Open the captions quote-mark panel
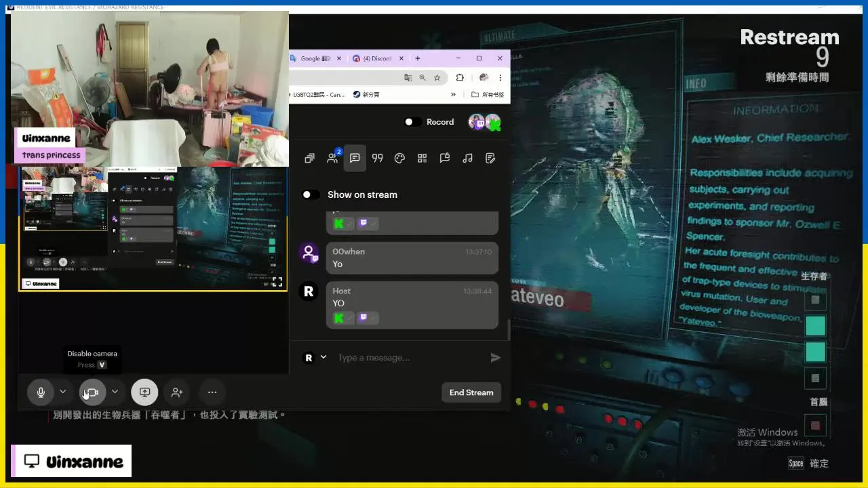Image resolution: width=868 pixels, height=488 pixels. (378, 158)
